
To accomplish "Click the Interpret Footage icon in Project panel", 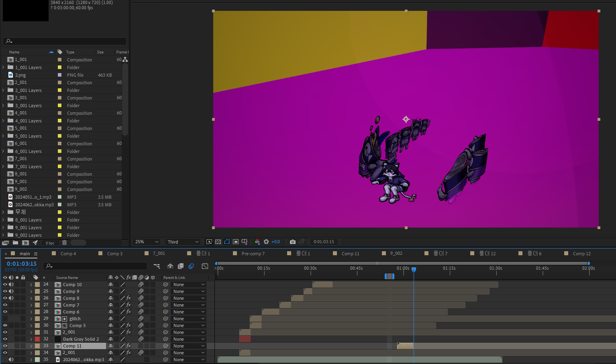I will click(x=5, y=243).
